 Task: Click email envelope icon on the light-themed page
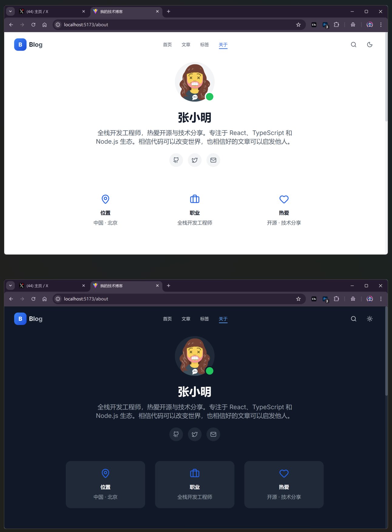point(213,160)
